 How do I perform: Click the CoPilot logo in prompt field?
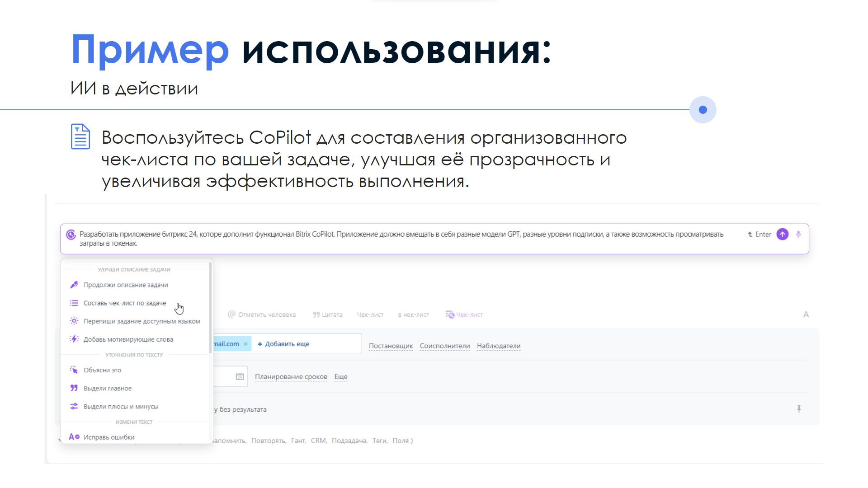point(71,235)
